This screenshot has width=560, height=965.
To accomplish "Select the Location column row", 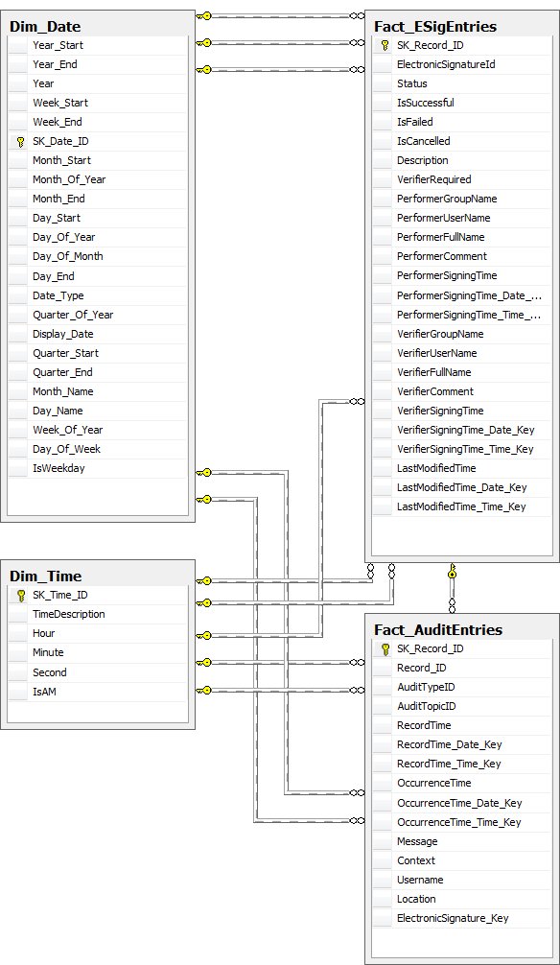I will (x=461, y=899).
